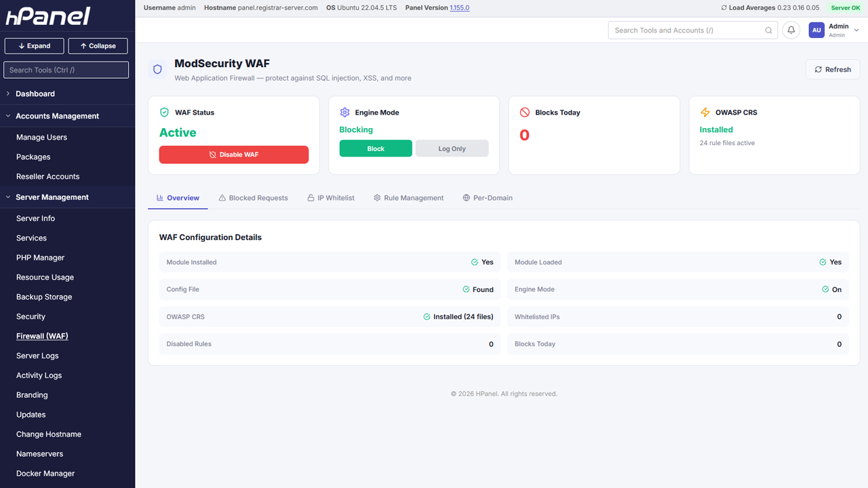Click the AU avatar badge

[816, 30]
